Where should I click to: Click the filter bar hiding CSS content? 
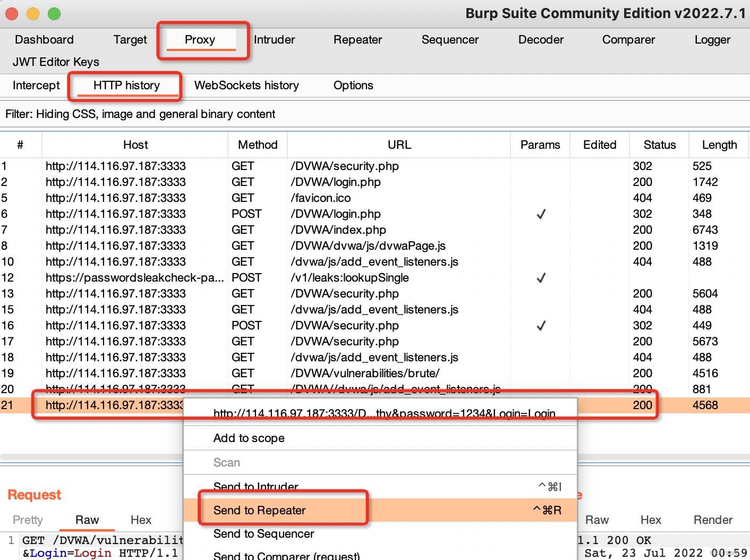(374, 114)
